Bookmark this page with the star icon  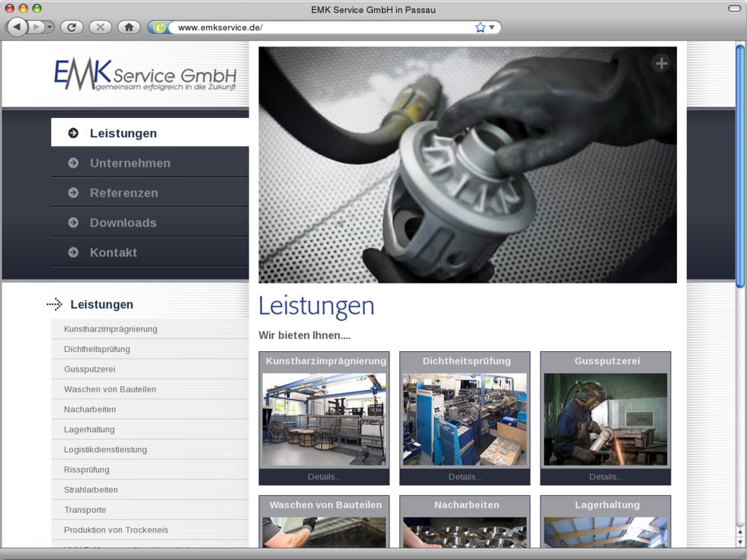[480, 27]
